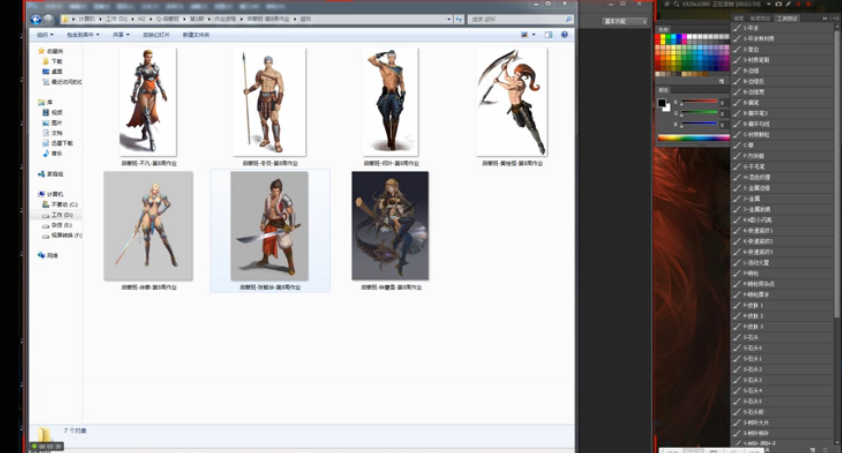Image resolution: width=842 pixels, height=476 pixels.
Task: Click the 放映幻灯片 slideshow button
Action: (156, 35)
